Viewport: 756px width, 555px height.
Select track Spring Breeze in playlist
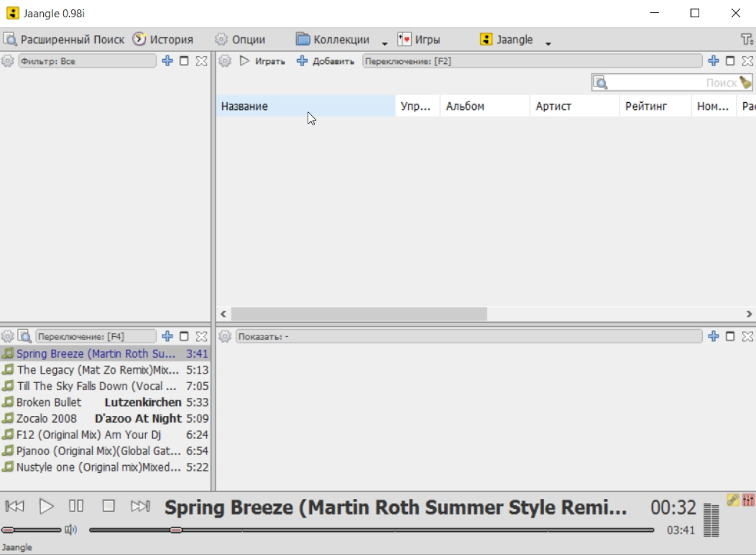coord(105,353)
